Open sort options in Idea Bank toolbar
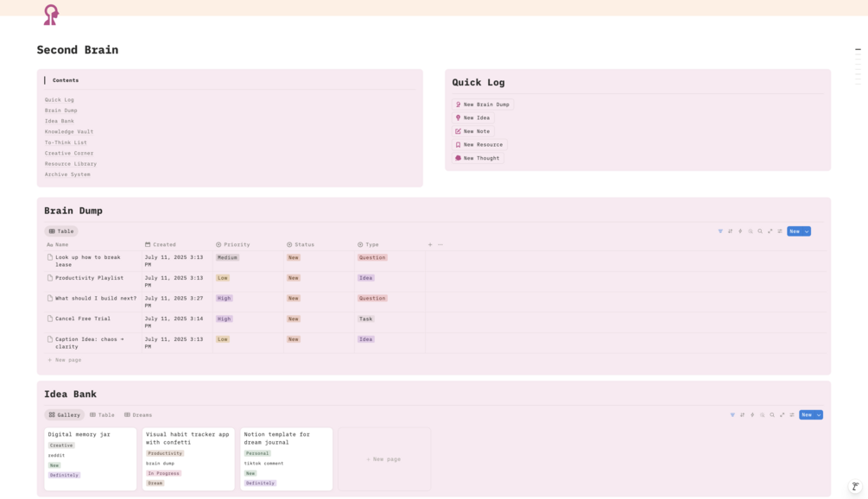Image resolution: width=868 pixels, height=499 pixels. 743,415
